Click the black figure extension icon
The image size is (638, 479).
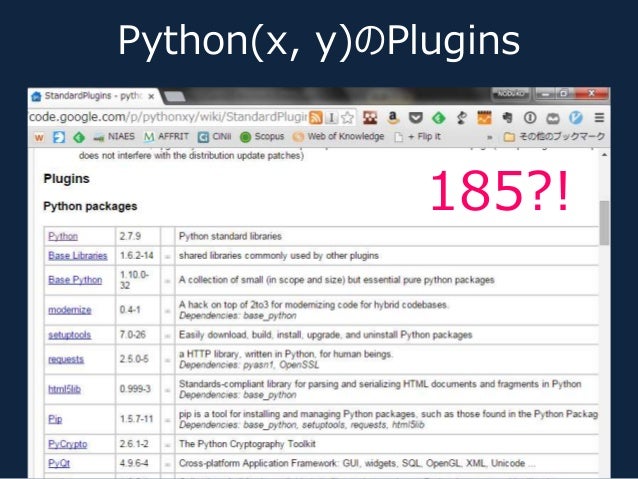461,118
